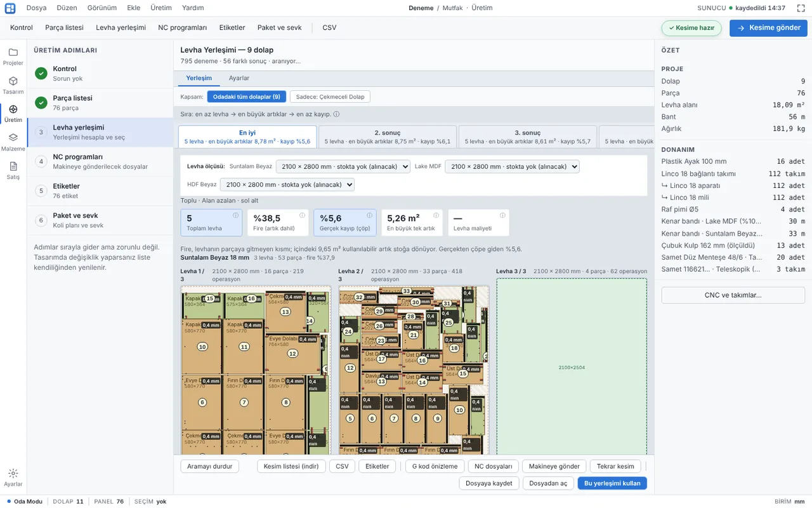Go to Satış in the left sidebar
Image resolution: width=812 pixels, height=508 pixels.
[x=13, y=171]
